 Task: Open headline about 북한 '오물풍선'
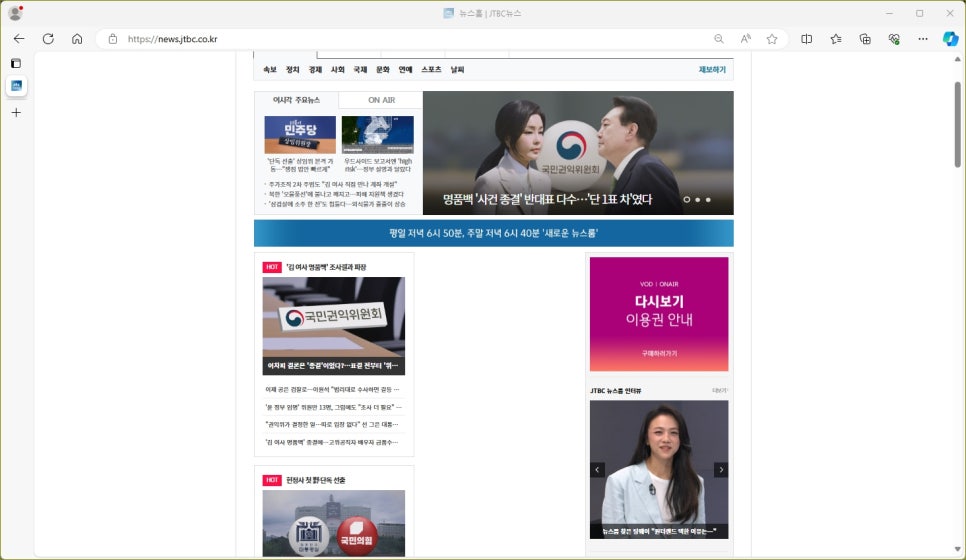pyautogui.click(x=336, y=194)
